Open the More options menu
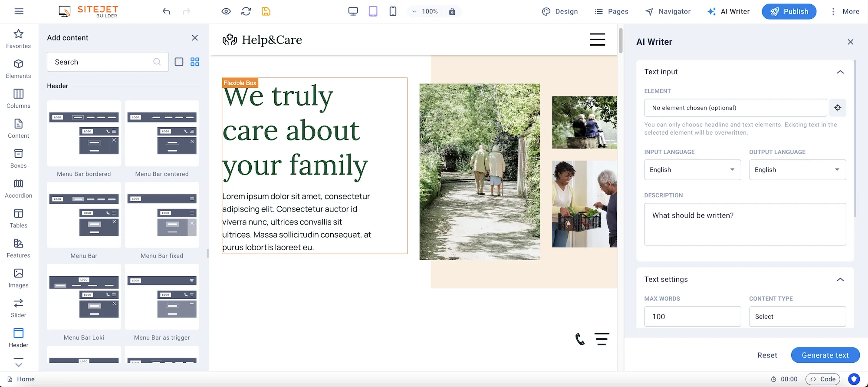This screenshot has width=868, height=387. tap(845, 11)
